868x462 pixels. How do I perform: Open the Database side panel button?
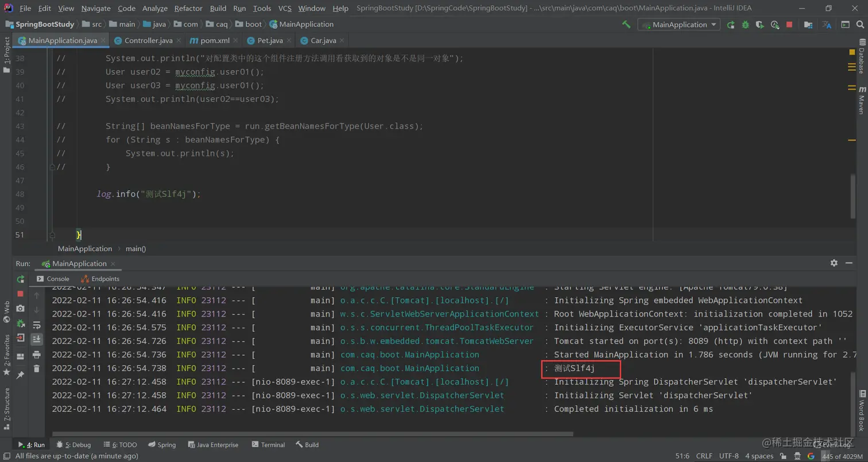(862, 56)
